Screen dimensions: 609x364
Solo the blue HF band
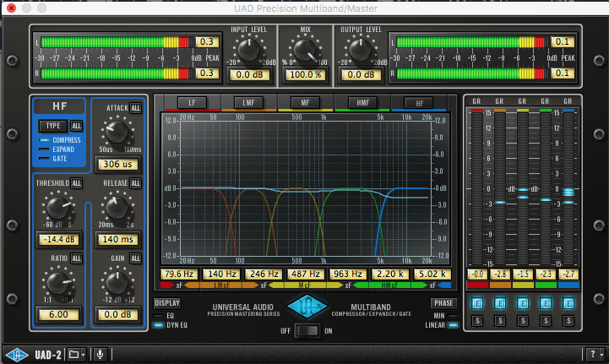pyautogui.click(x=568, y=321)
